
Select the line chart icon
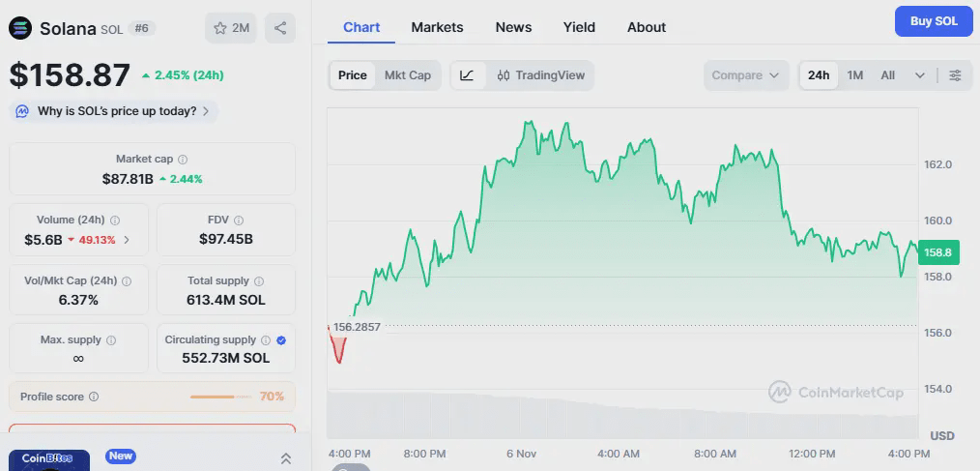pos(467,75)
